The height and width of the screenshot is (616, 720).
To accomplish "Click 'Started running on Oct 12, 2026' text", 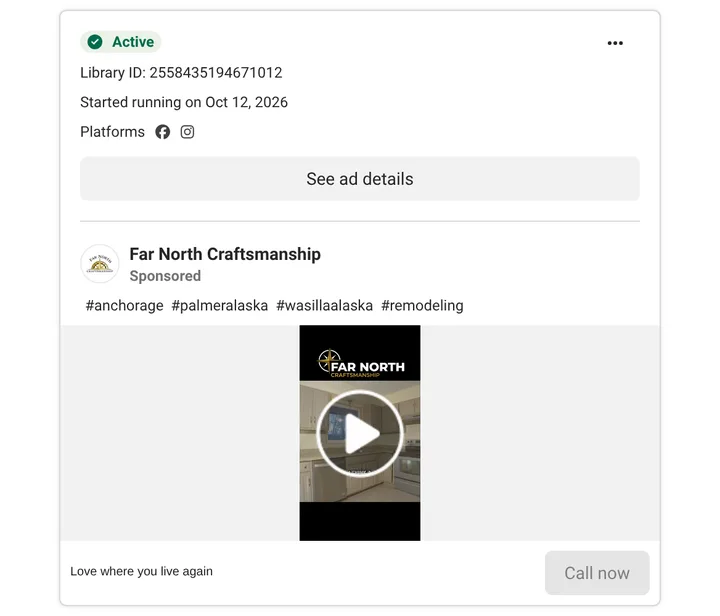I will click(184, 102).
